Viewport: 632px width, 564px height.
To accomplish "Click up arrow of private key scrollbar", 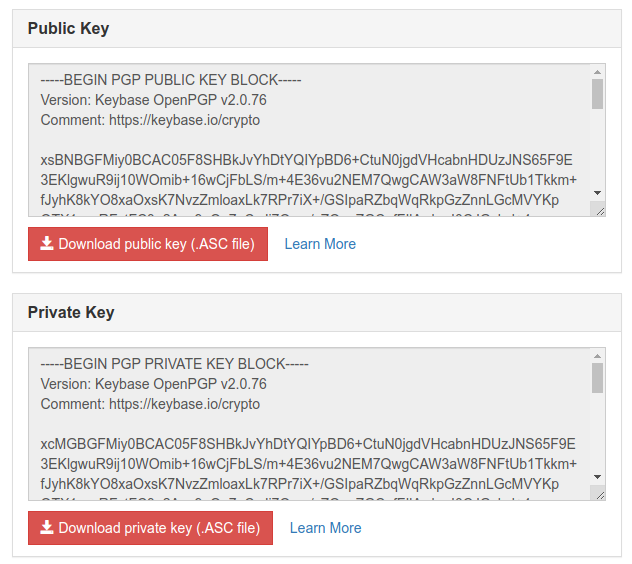I will click(x=597, y=356).
